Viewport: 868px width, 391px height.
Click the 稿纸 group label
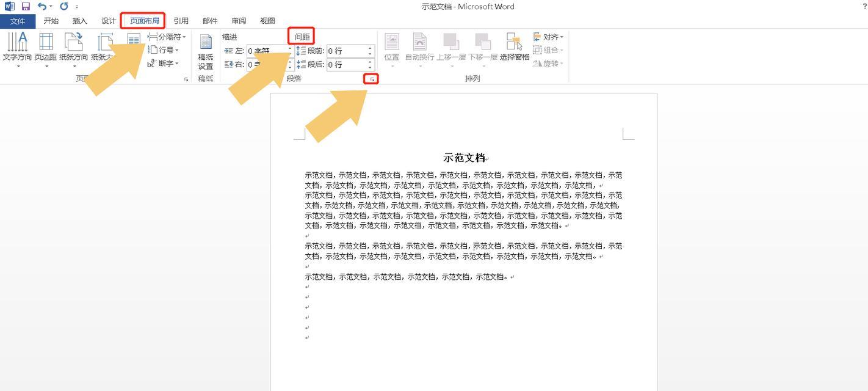point(206,79)
